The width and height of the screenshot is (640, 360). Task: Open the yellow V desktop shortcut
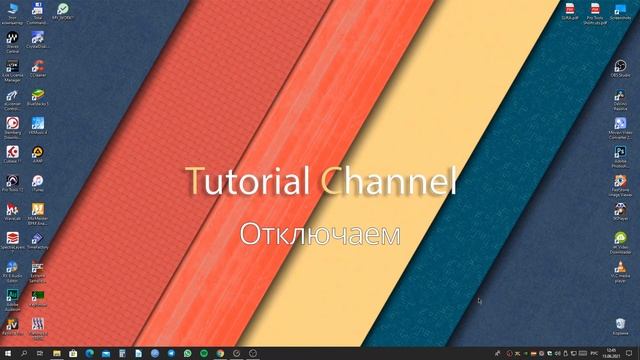(x=13, y=327)
